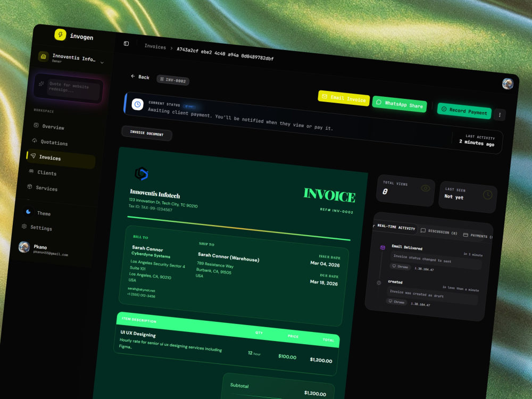
Task: Click 'Sarah Connor (Warehouse)' ship-to name
Action: click(x=229, y=257)
